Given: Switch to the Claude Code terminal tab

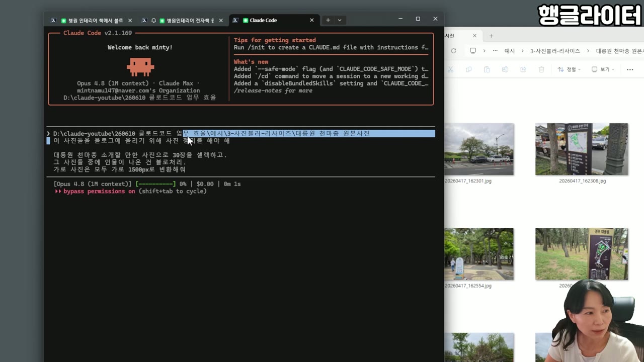Looking at the screenshot, I should click(274, 20).
